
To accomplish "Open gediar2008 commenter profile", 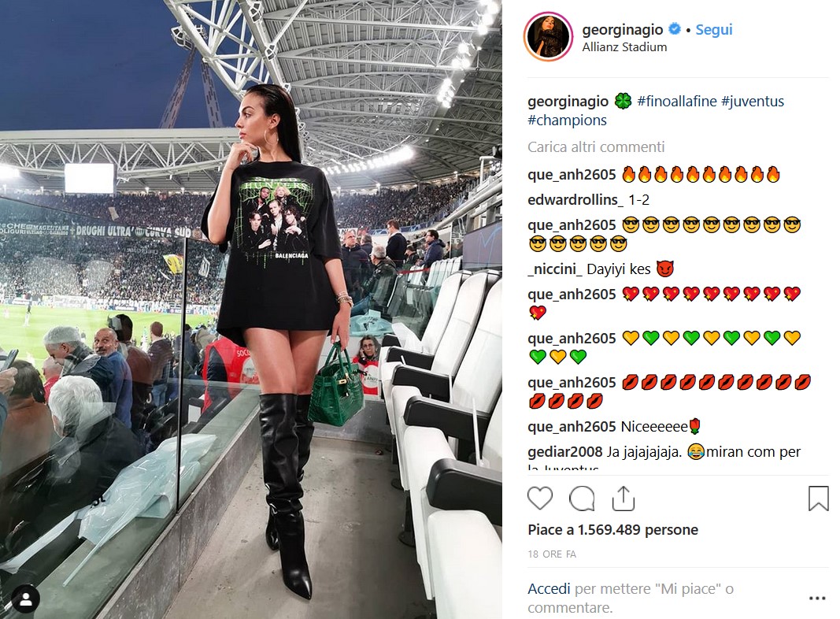I will [564, 452].
